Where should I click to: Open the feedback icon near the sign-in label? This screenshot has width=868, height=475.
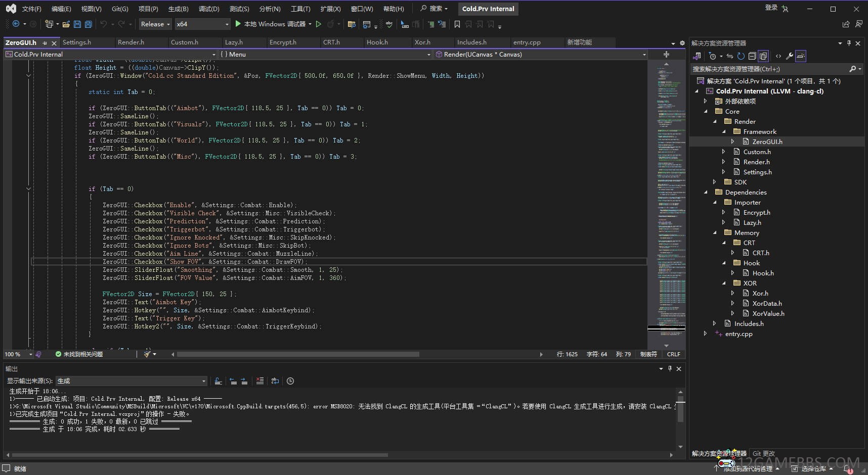pos(859,24)
